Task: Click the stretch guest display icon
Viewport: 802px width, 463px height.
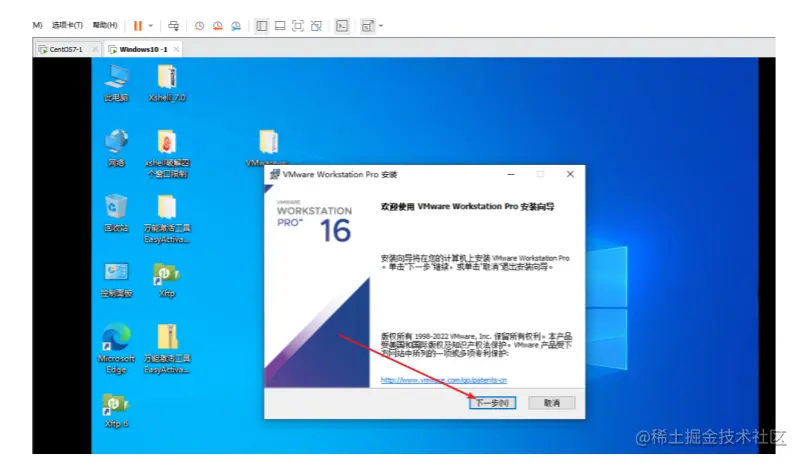Action: pos(367,26)
